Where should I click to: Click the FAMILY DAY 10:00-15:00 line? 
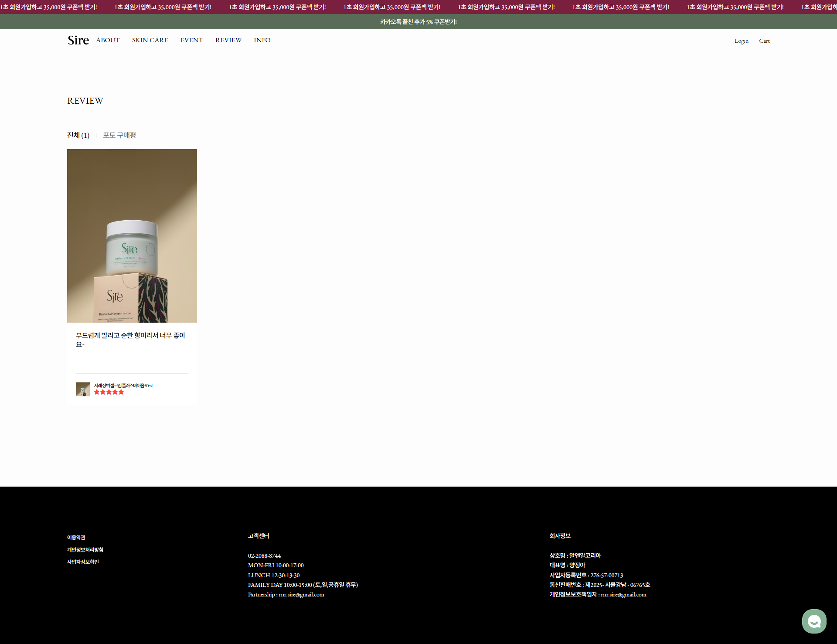coord(303,585)
